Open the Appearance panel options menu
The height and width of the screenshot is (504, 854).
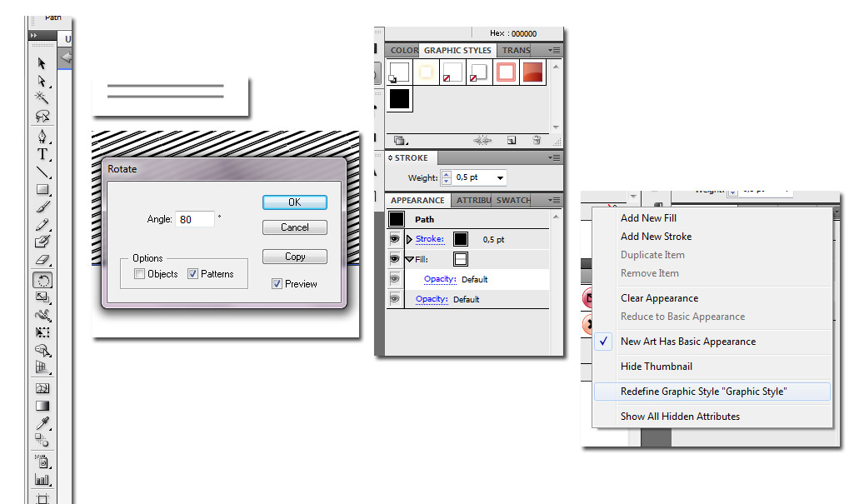tap(554, 200)
